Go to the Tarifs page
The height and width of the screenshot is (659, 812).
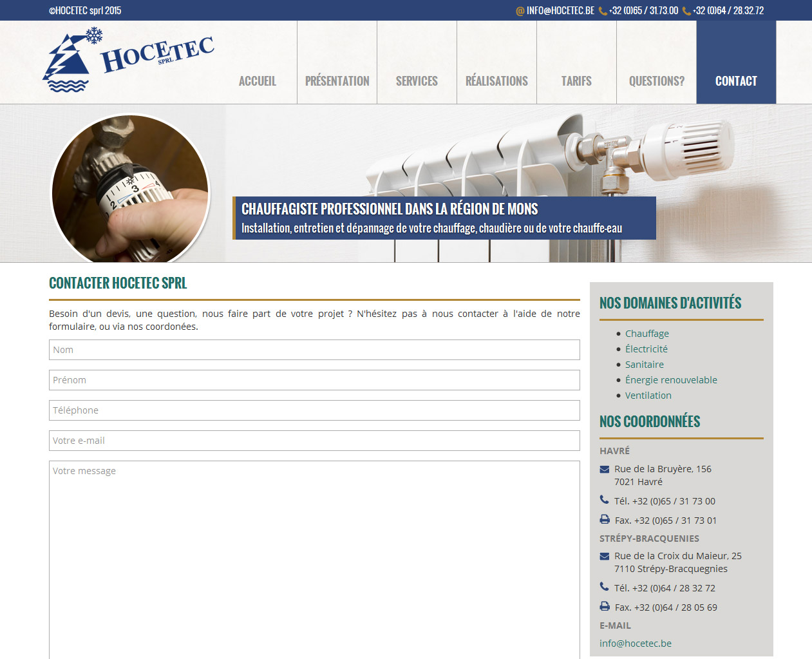[x=576, y=81]
